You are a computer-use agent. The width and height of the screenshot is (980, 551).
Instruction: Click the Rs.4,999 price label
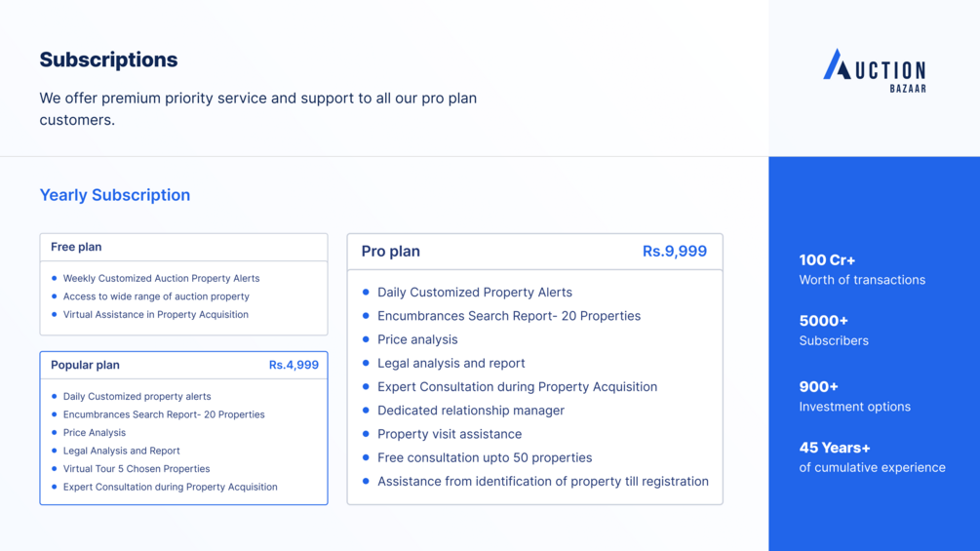(294, 365)
